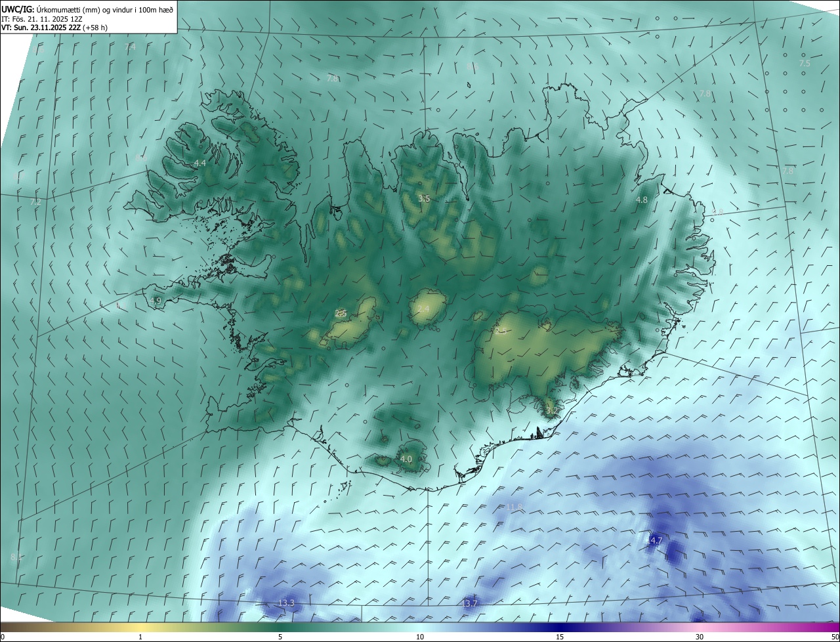Viewport: 840px width, 642px height.
Task: Click the 4.8 value in northeast Iceland
Action: [x=642, y=200]
